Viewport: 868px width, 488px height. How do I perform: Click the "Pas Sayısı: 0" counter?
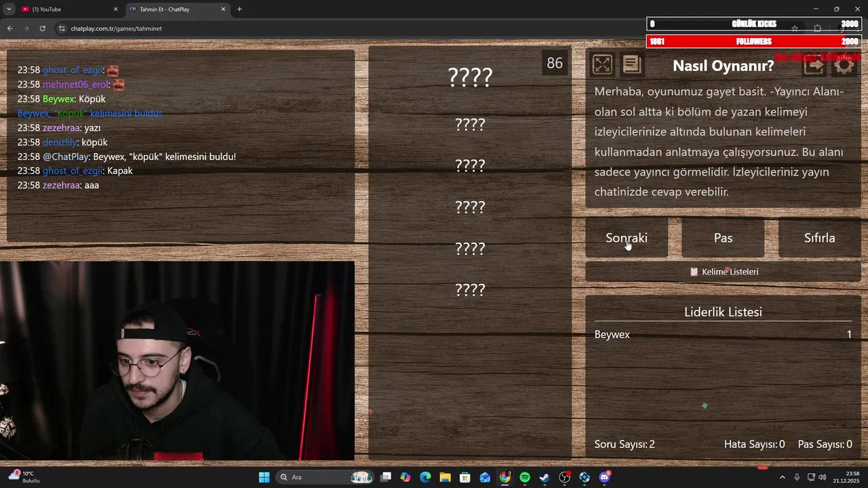click(825, 445)
